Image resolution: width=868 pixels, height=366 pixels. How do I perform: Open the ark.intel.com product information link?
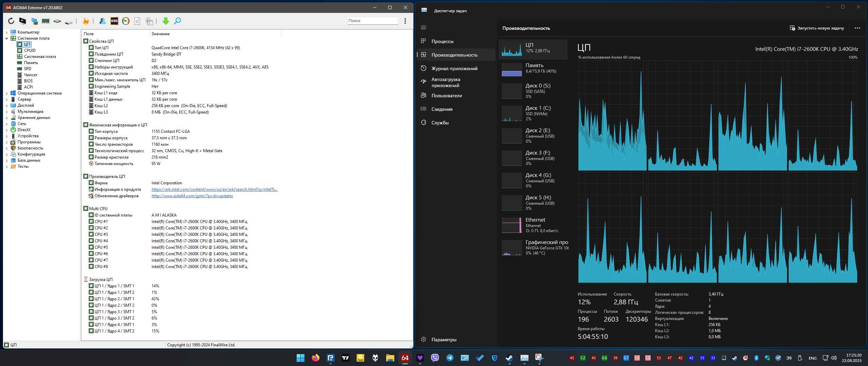tap(214, 189)
